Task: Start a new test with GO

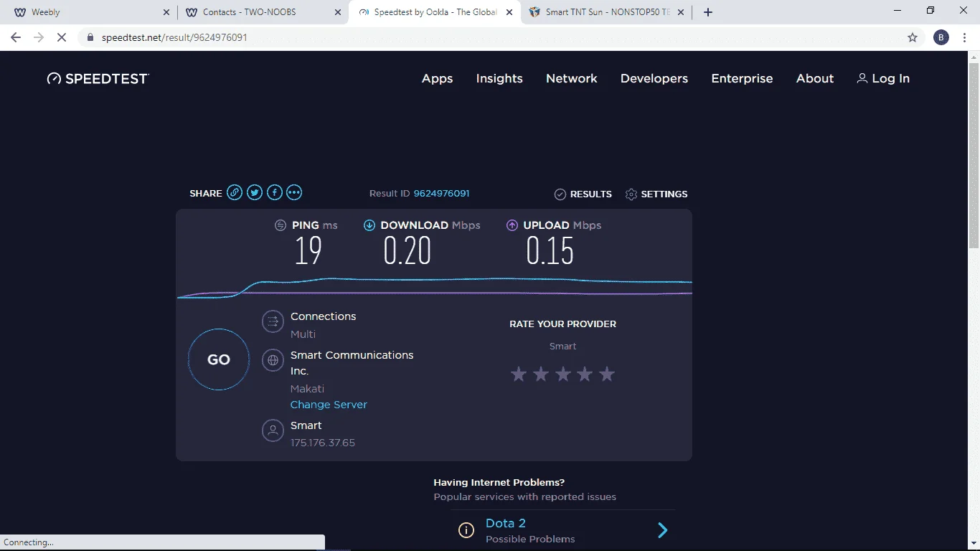Action: coord(219,359)
